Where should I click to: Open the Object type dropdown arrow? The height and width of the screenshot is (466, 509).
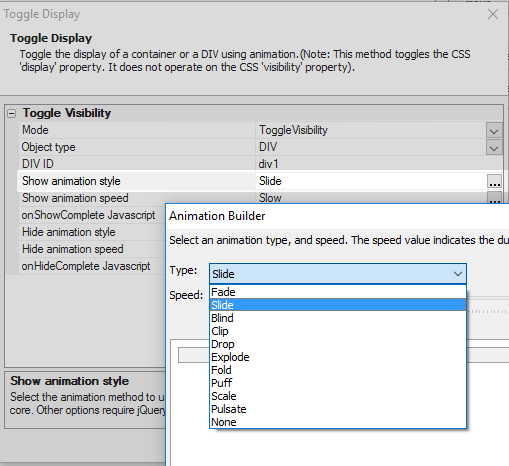pos(494,147)
